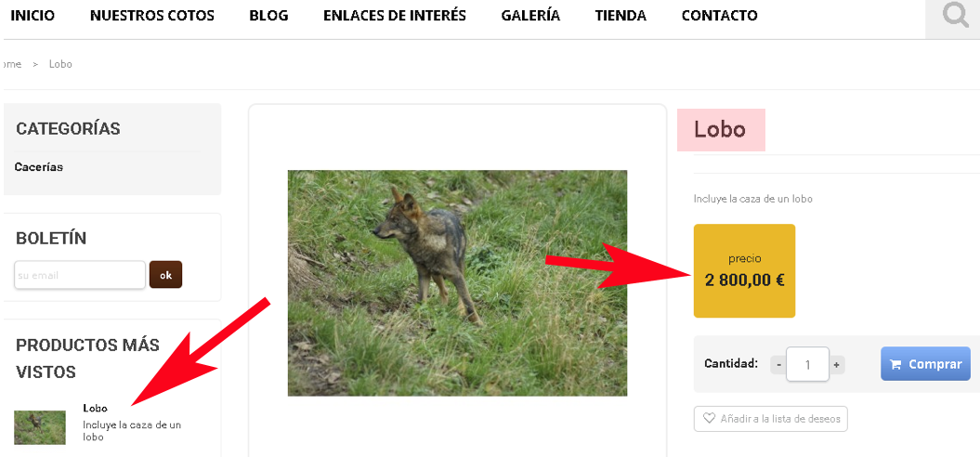Viewport: 980px width, 457px height.
Task: Open the search magnifier icon
Action: tap(955, 15)
